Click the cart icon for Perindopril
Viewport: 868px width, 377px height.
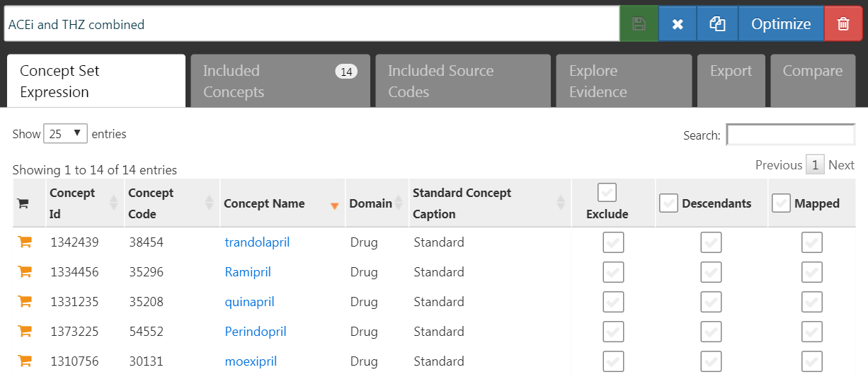(25, 332)
